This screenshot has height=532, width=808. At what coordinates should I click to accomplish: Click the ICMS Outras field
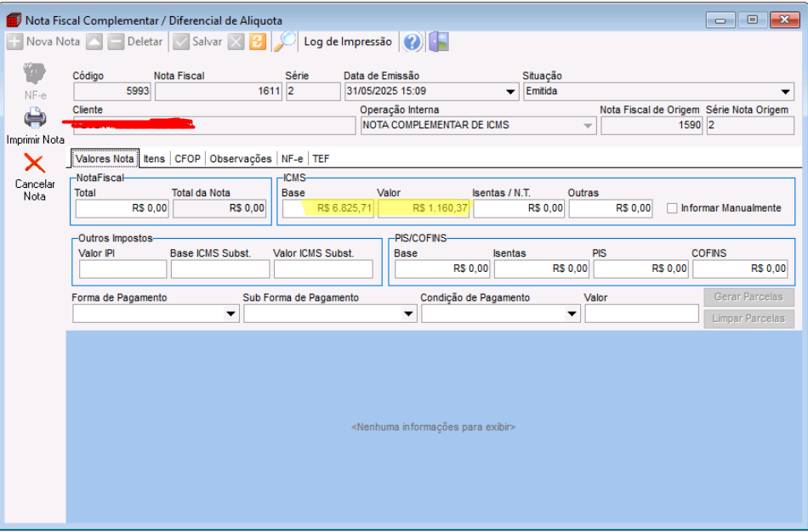(611, 208)
